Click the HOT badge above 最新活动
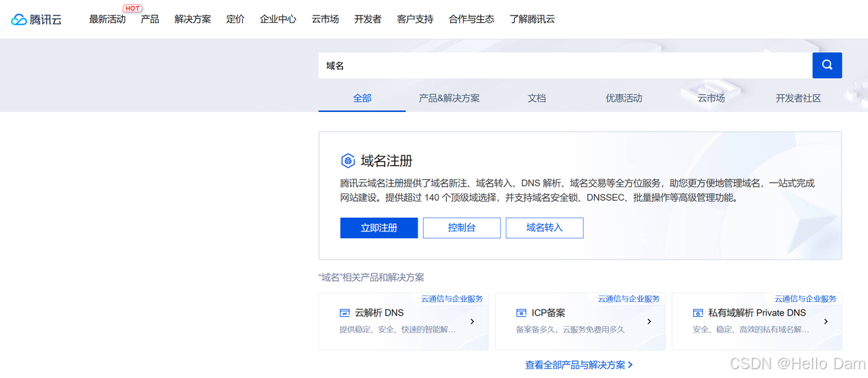 pos(133,9)
